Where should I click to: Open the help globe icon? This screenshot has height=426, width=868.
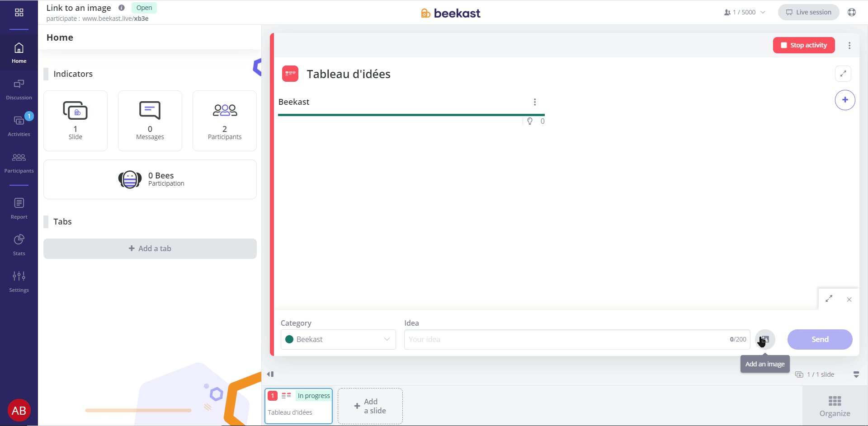[852, 12]
